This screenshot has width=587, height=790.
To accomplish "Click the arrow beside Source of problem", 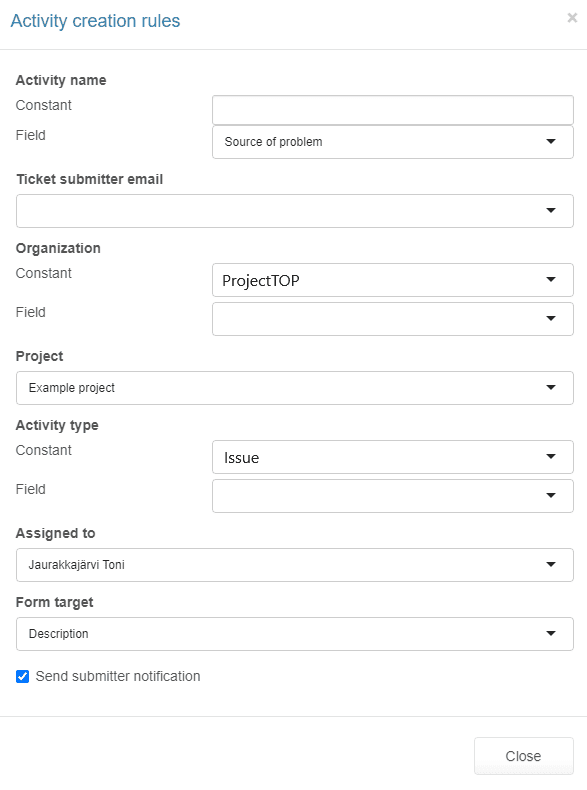I will pyautogui.click(x=551, y=142).
